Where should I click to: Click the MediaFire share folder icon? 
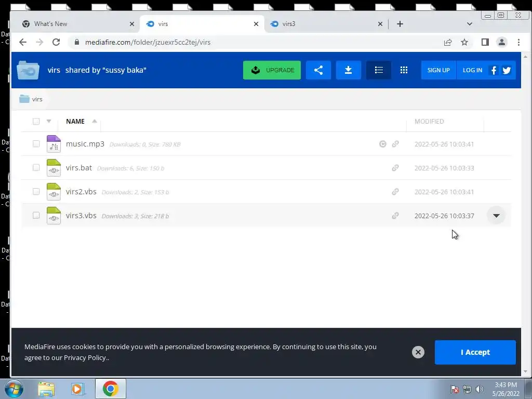click(x=318, y=70)
